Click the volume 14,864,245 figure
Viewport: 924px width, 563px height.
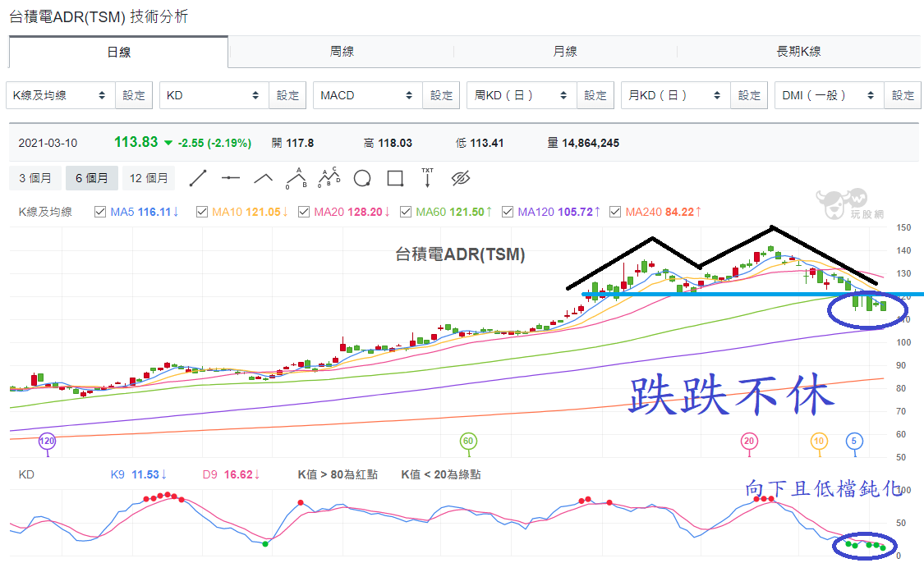(x=591, y=143)
